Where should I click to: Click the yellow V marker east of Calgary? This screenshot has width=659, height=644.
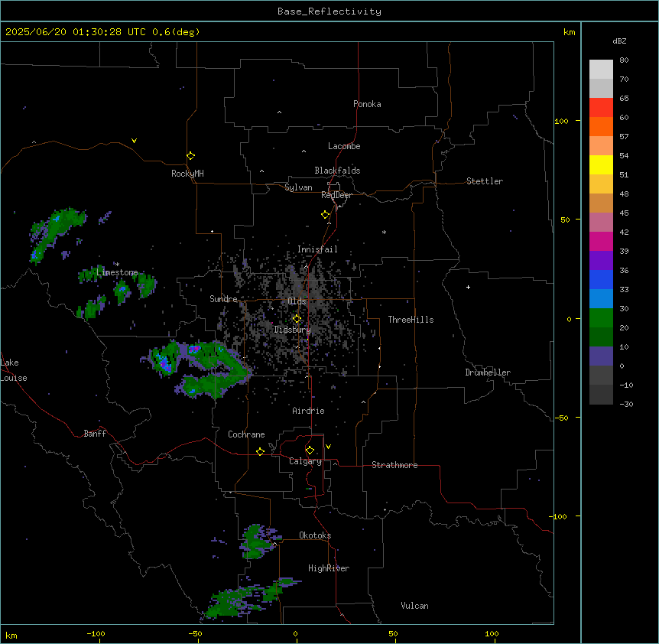click(328, 447)
